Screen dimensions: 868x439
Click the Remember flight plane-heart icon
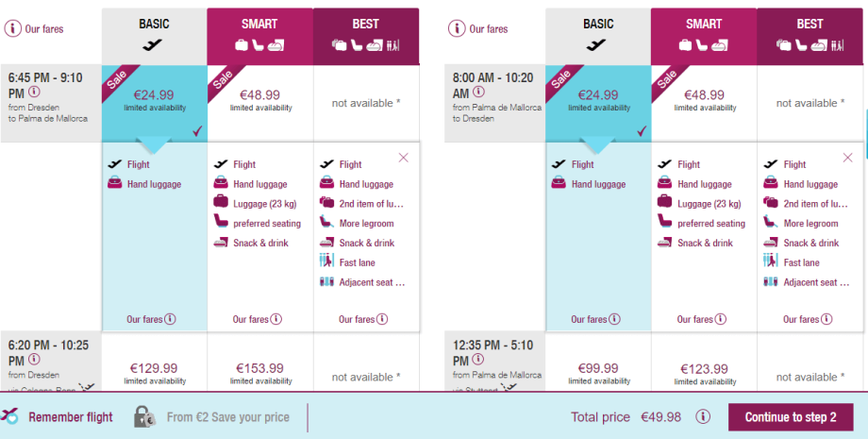point(11,416)
